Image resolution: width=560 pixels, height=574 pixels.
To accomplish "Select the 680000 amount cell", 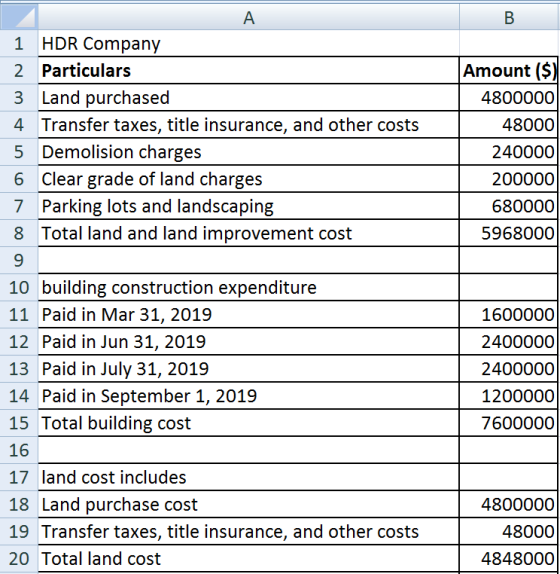I will click(x=509, y=206).
